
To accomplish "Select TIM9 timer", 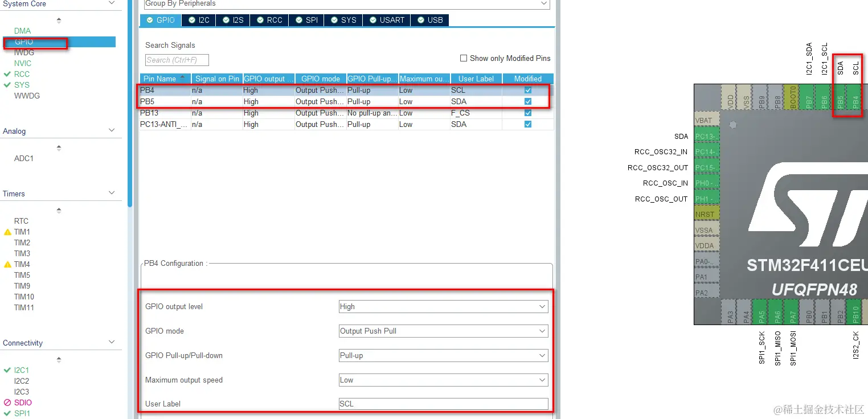I will [x=22, y=286].
